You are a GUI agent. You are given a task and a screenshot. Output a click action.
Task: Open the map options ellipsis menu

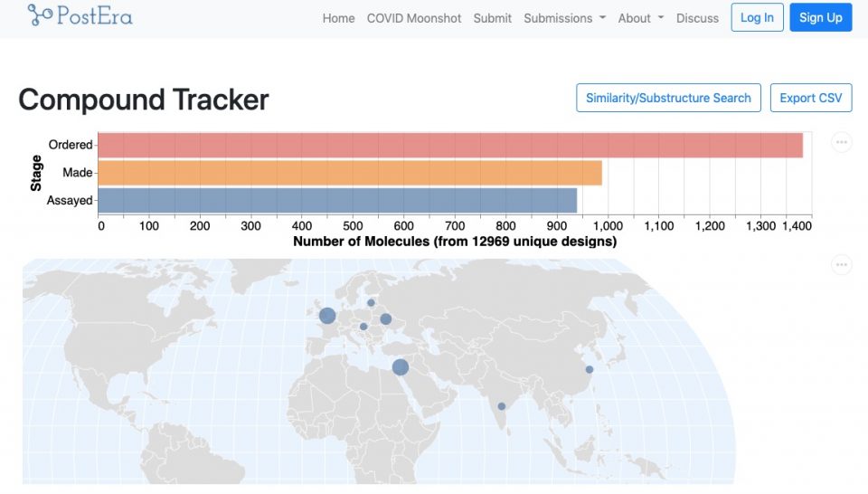click(x=841, y=265)
